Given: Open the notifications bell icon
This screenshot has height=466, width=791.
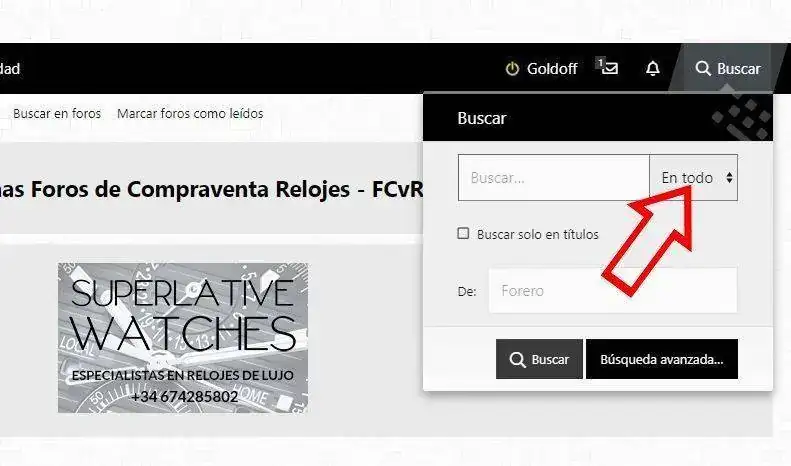Looking at the screenshot, I should pos(653,69).
